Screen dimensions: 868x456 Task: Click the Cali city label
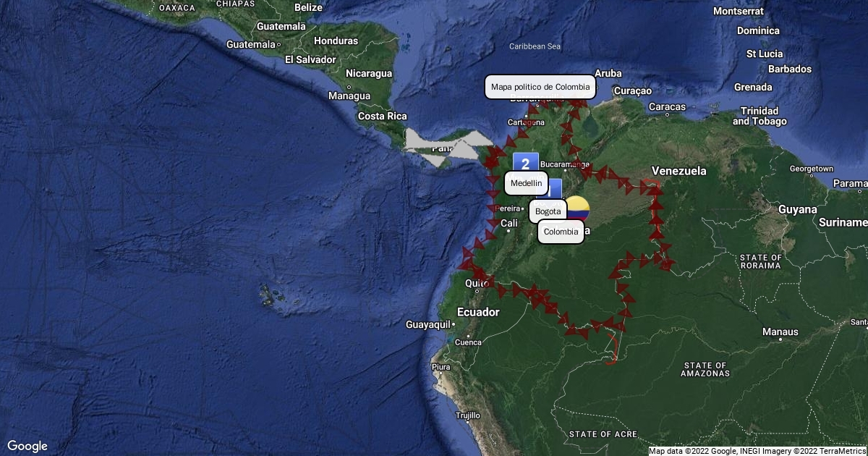pos(509,223)
